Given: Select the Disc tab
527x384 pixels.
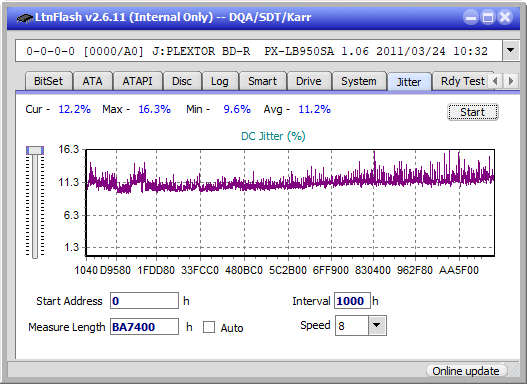Looking at the screenshot, I should coord(182,81).
